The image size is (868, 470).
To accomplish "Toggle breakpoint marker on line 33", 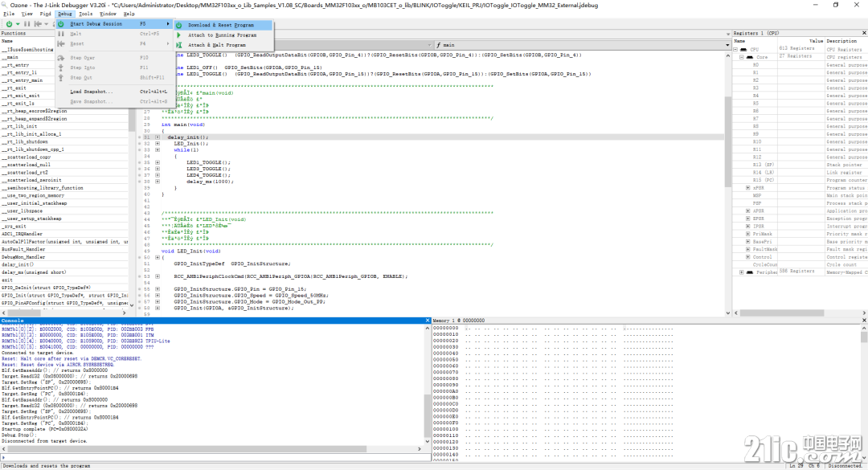I will tap(140, 150).
